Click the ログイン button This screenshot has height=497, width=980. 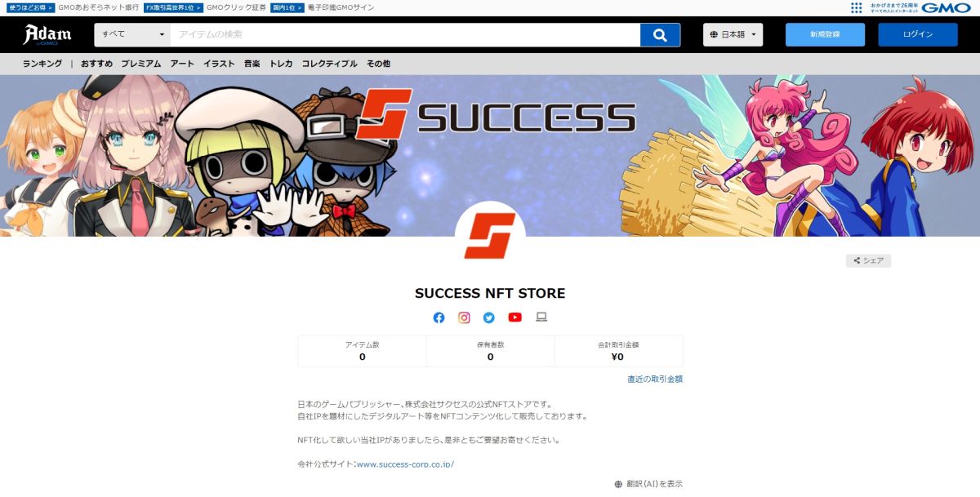click(x=918, y=35)
